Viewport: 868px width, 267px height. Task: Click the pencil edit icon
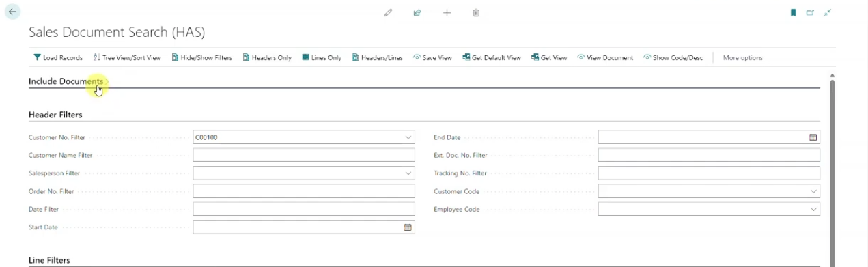tap(388, 12)
